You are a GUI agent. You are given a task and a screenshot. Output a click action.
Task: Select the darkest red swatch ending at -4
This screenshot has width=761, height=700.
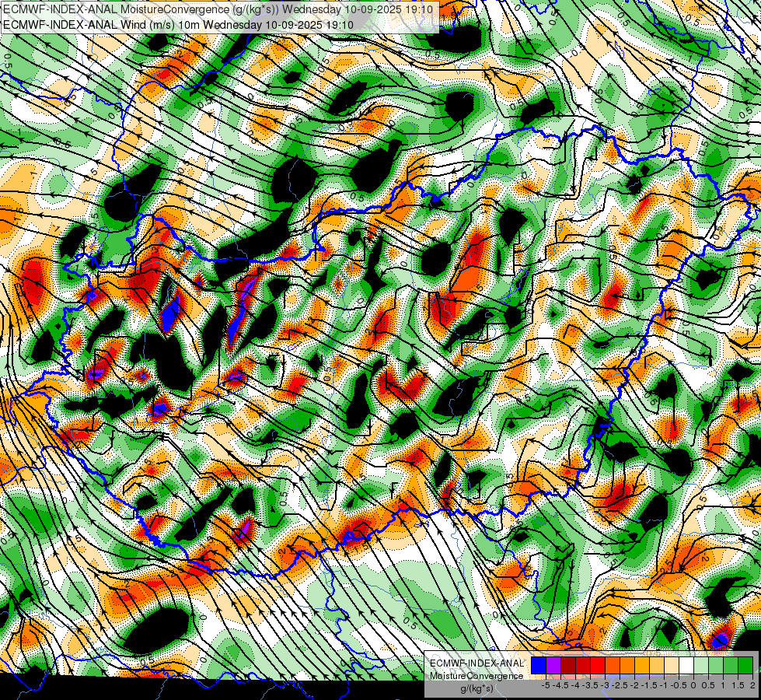tap(568, 666)
